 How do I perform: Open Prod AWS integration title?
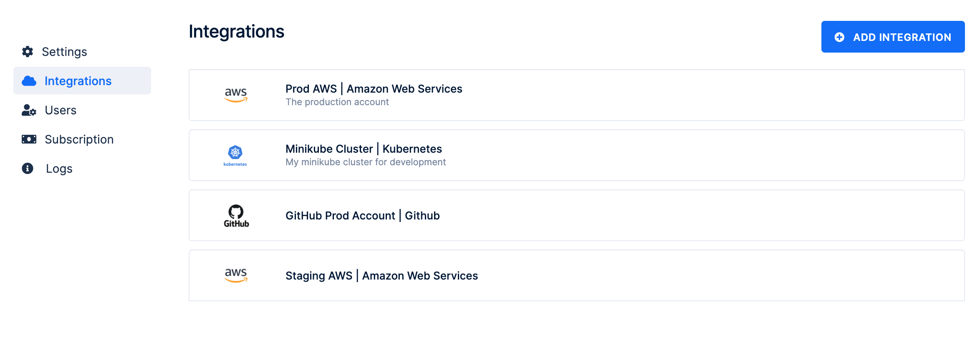pos(374,89)
